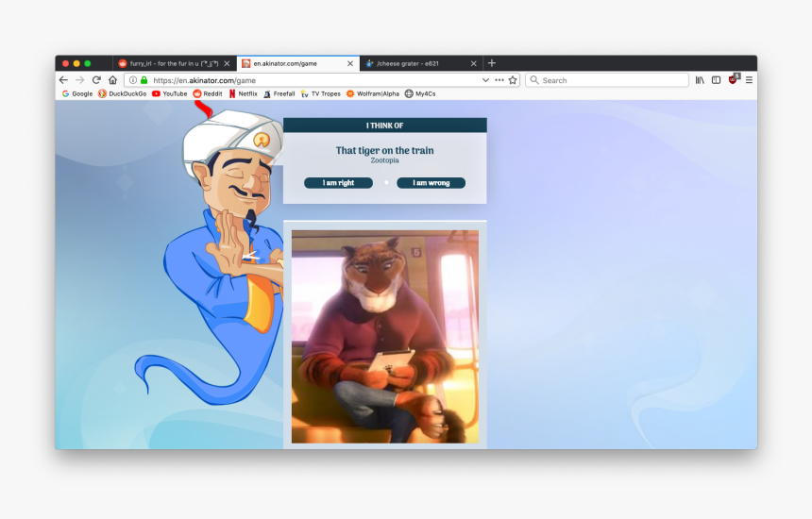812x519 pixels.
Task: Close the furry_irl tab
Action: coord(227,63)
